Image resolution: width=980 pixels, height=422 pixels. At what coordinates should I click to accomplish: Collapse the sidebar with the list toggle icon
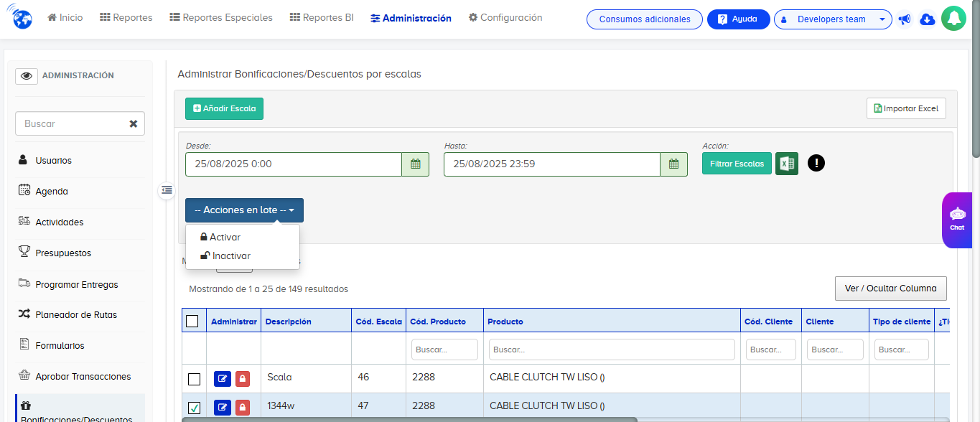(x=167, y=190)
